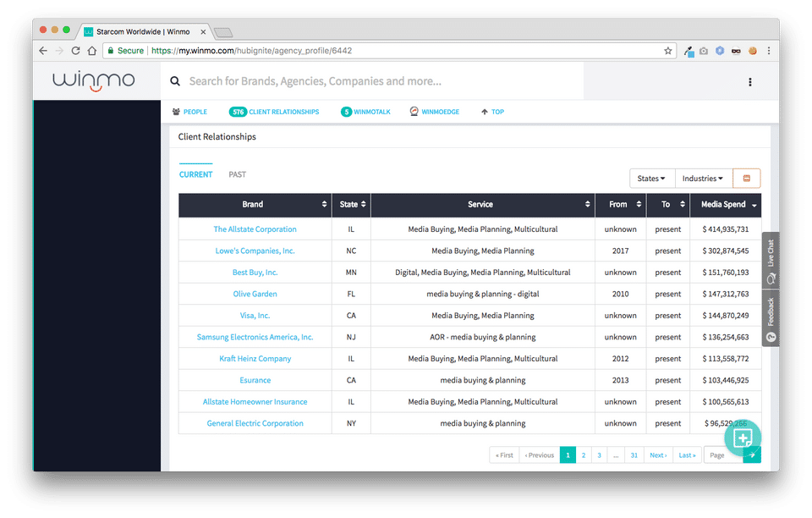Screen dimensions: 812x518
Task: Jump back to Top of page
Action: [492, 112]
